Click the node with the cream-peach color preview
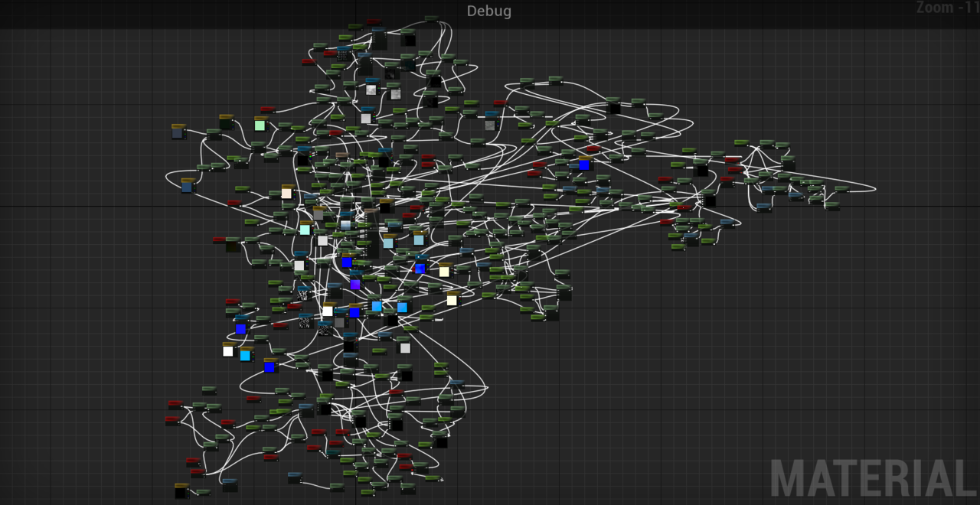This screenshot has width=980, height=505. 287,191
